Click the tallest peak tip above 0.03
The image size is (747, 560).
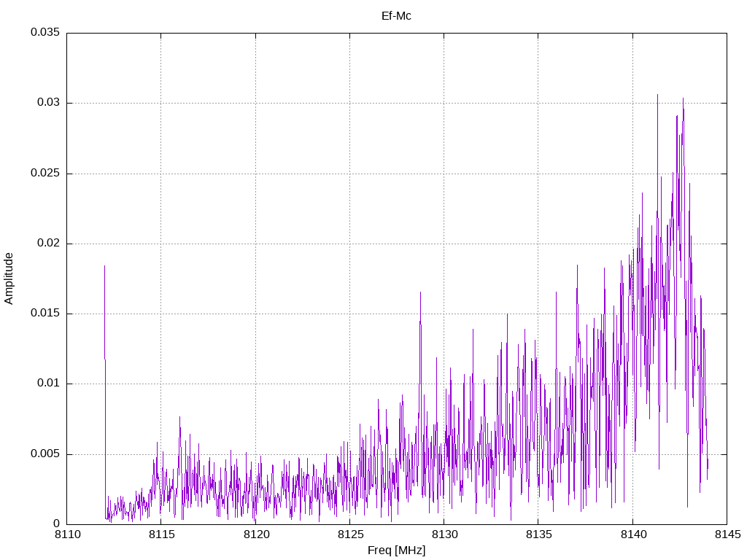[x=657, y=95]
